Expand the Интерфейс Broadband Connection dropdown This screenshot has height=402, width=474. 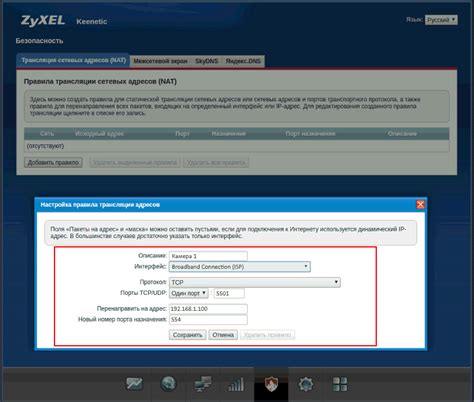tap(240, 267)
